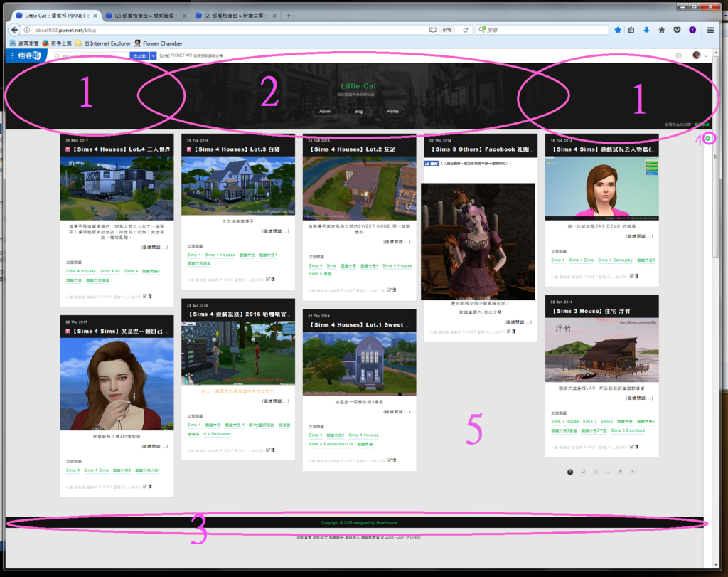Go to the Firefox home page icon

[x=662, y=30]
